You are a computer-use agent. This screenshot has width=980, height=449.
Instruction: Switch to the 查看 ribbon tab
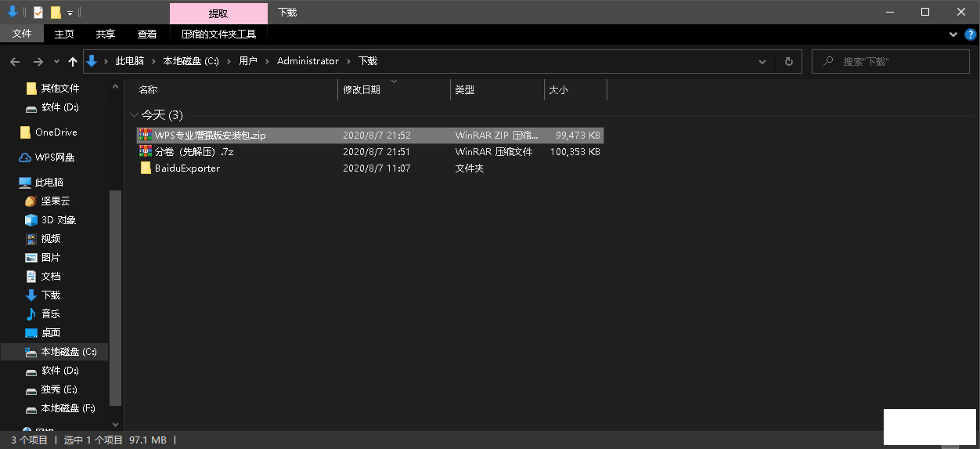pyautogui.click(x=147, y=34)
